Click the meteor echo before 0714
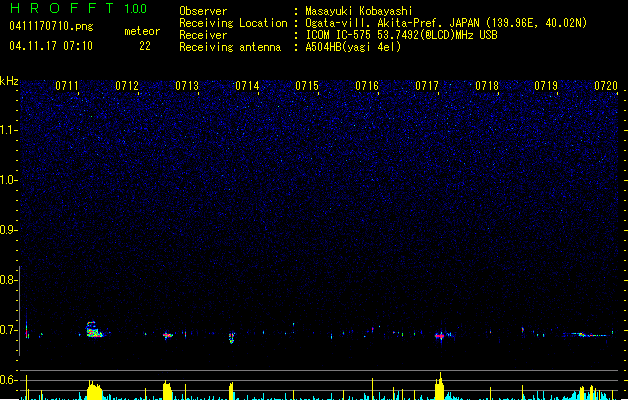 [x=231, y=337]
